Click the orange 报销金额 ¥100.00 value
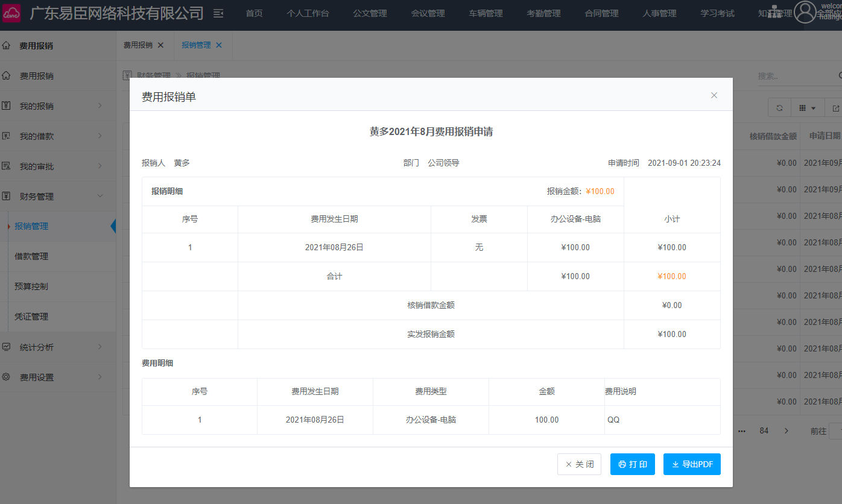Image resolution: width=842 pixels, height=504 pixels. pos(600,191)
